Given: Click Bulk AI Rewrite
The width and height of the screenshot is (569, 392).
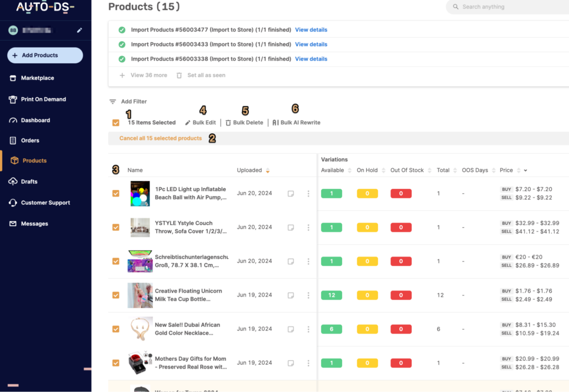Looking at the screenshot, I should click(x=297, y=123).
